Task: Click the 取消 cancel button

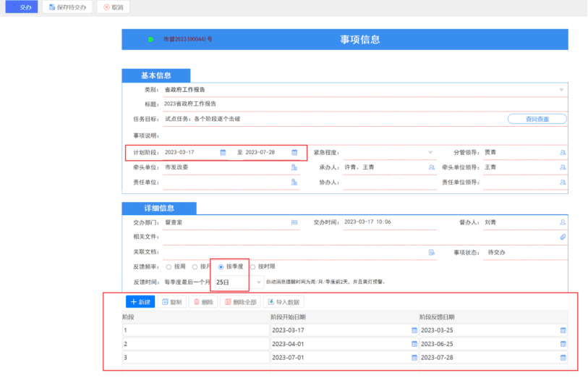Action: pos(114,7)
